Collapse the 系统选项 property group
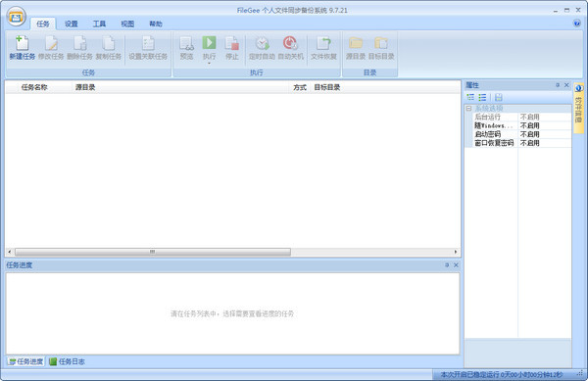588x381 pixels. [468, 109]
